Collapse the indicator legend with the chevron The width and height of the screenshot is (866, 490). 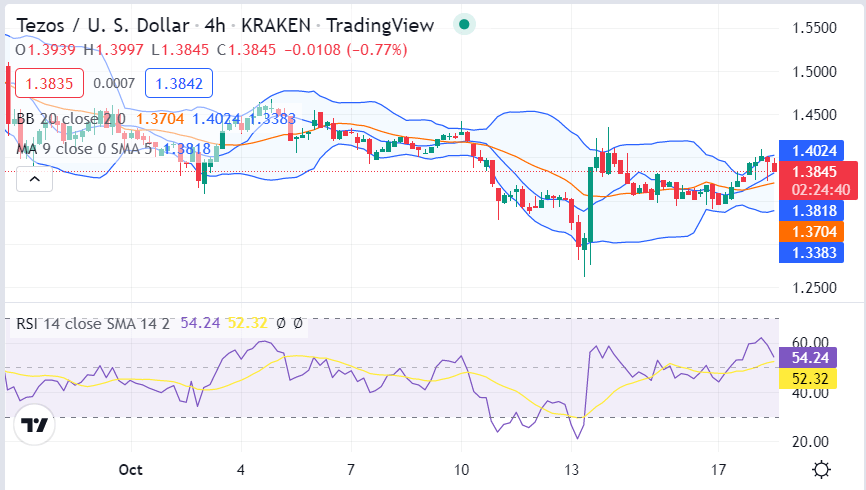34,179
